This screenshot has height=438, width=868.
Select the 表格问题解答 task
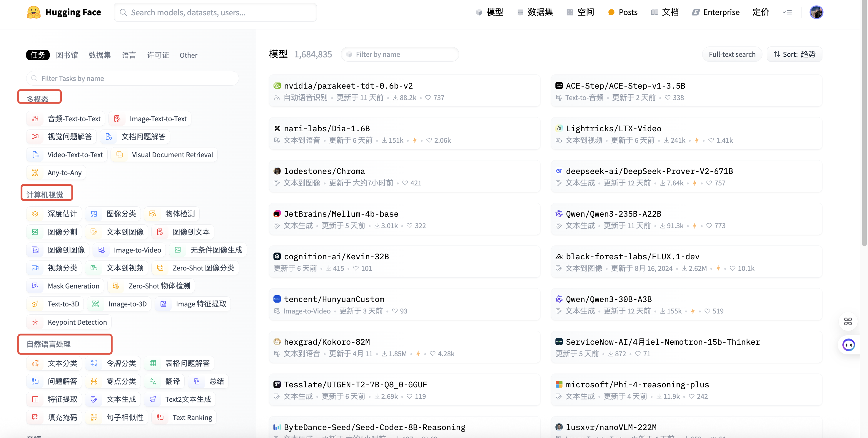(179, 363)
